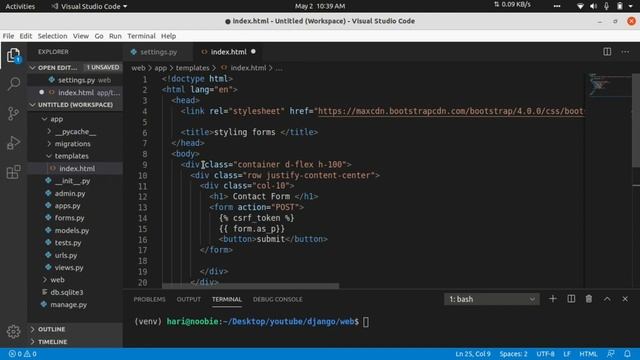The height and width of the screenshot is (360, 640).
Task: Expand the Timeline section
Action: coord(75,342)
